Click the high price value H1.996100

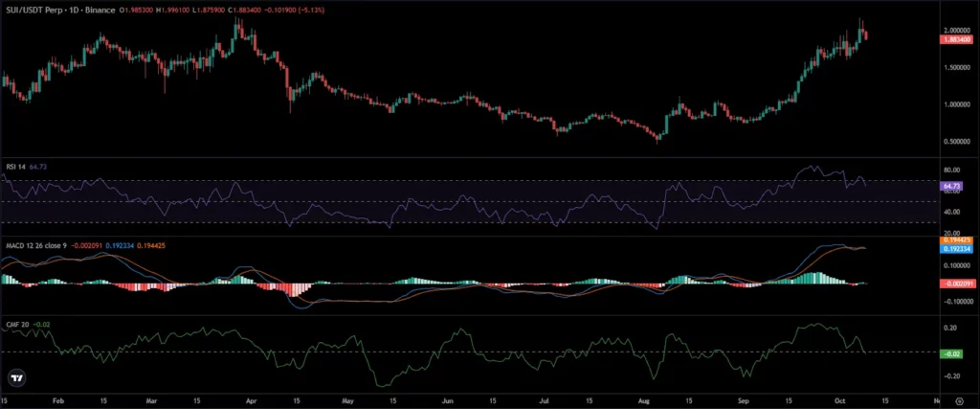click(170, 11)
